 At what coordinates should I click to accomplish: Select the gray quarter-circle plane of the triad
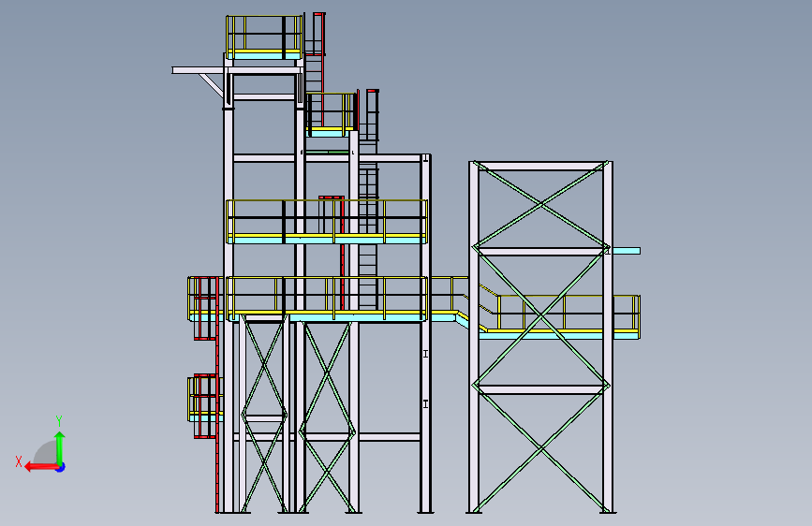[46, 452]
